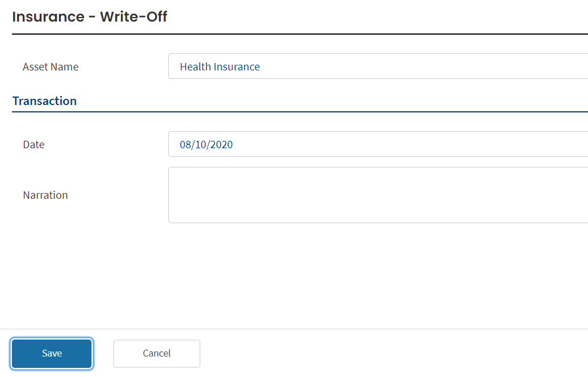Click empty area right of Cancel button
This screenshot has width=588, height=377.
point(394,353)
